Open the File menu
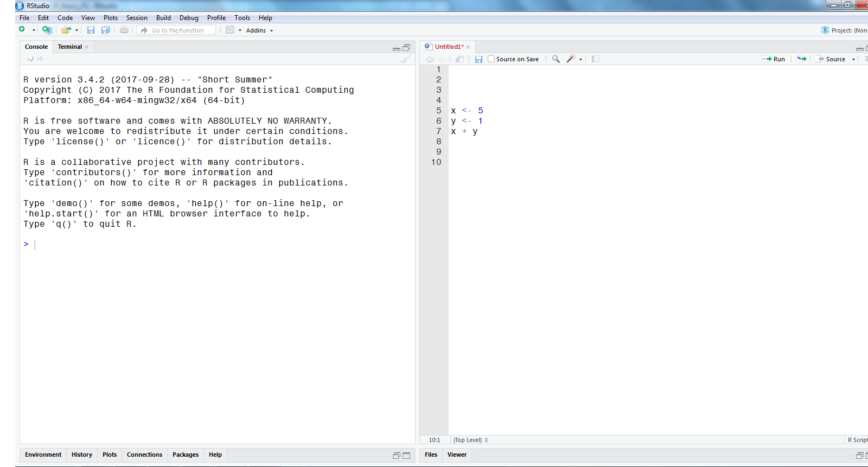The image size is (868, 467). (x=24, y=18)
